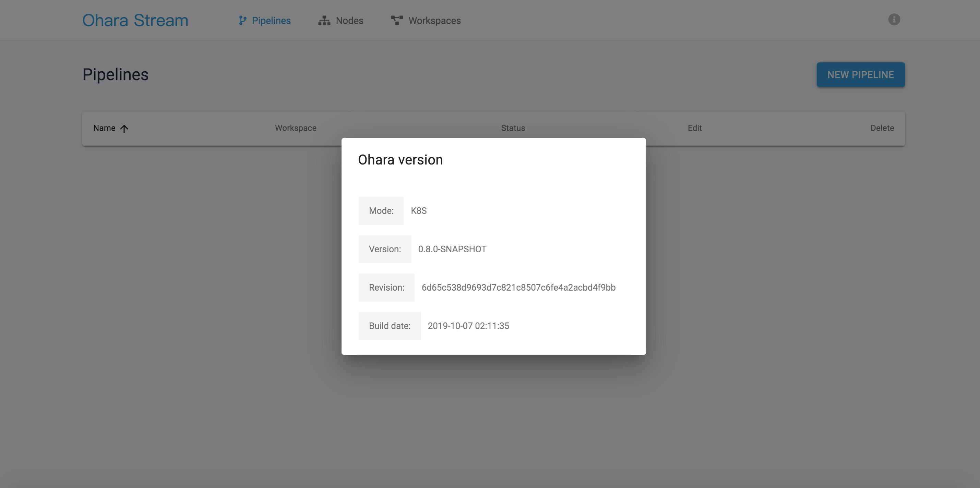The height and width of the screenshot is (488, 980).
Task: Open the Pipelines navigation tab
Action: point(264,21)
